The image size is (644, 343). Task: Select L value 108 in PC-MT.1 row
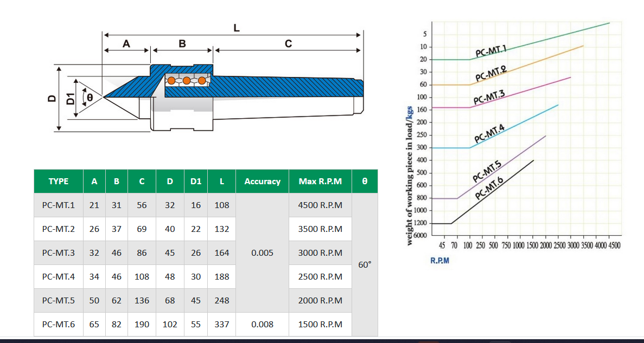click(x=222, y=205)
